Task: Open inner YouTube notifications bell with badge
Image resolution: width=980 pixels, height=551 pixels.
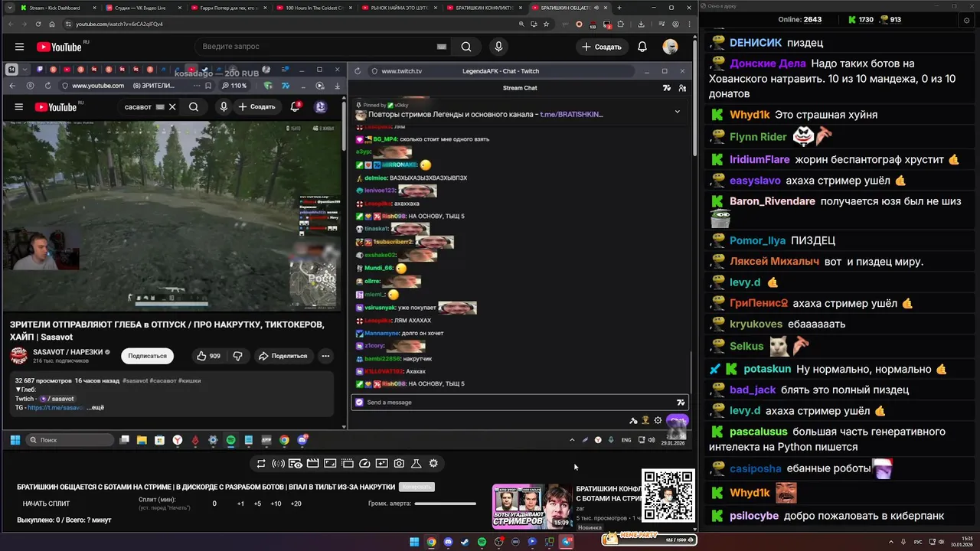Action: [x=295, y=107]
